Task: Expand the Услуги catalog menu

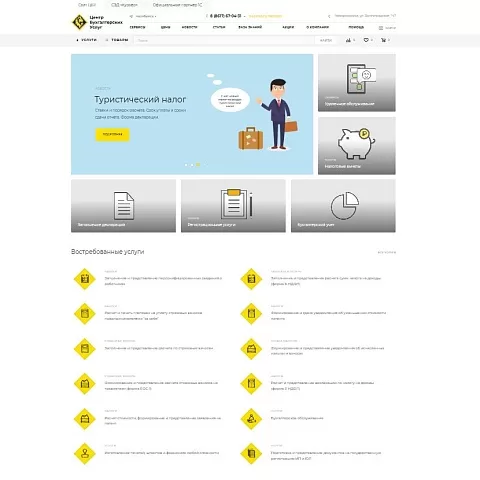Action: click(x=87, y=40)
